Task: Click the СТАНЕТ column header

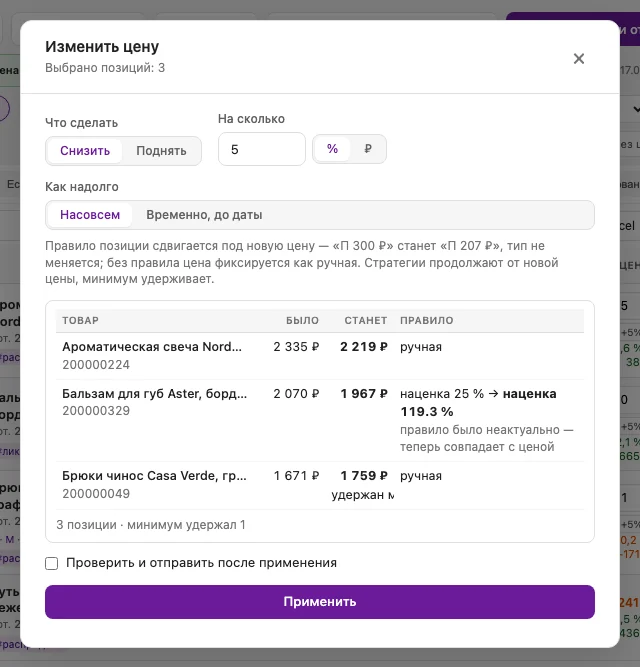Action: point(366,320)
